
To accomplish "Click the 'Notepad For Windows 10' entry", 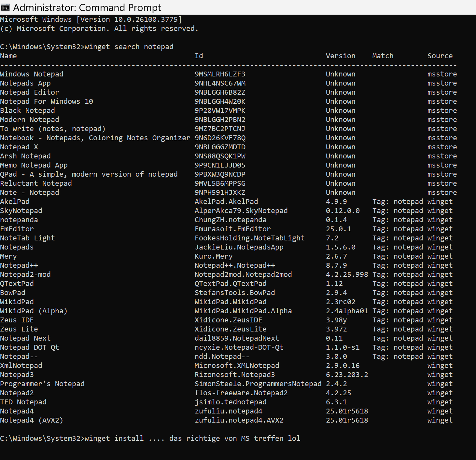I will click(47, 101).
